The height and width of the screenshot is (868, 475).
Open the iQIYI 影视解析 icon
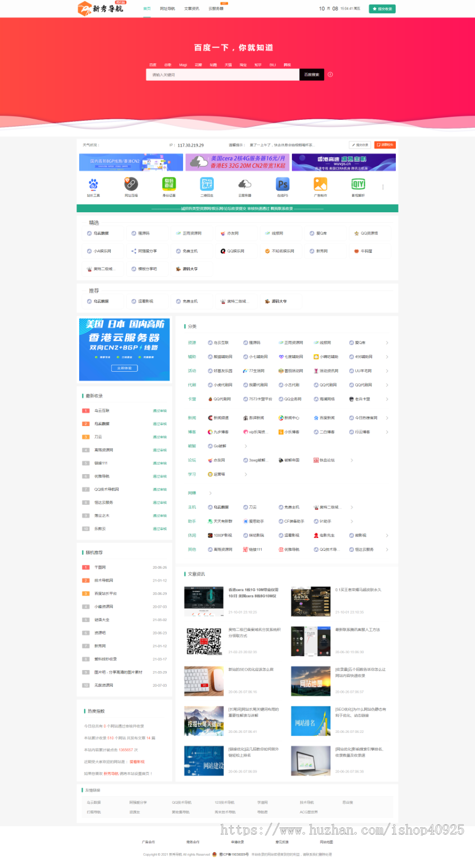358,184
